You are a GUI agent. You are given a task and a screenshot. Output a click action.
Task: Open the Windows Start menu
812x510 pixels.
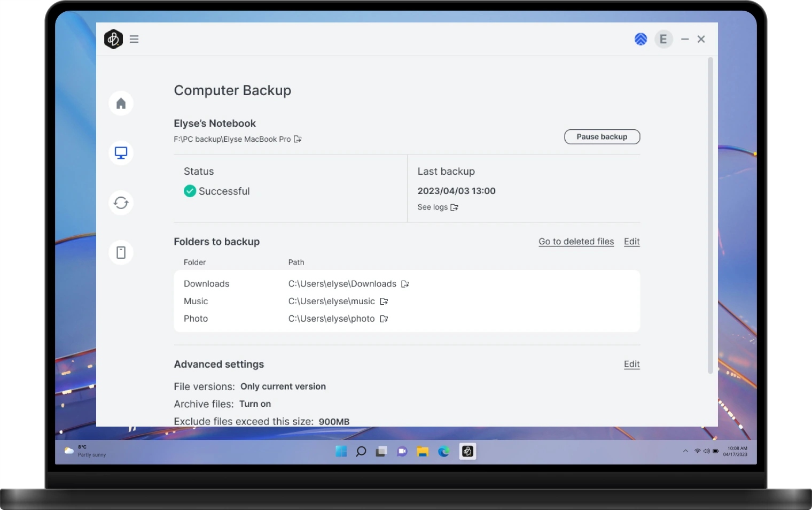[341, 451]
